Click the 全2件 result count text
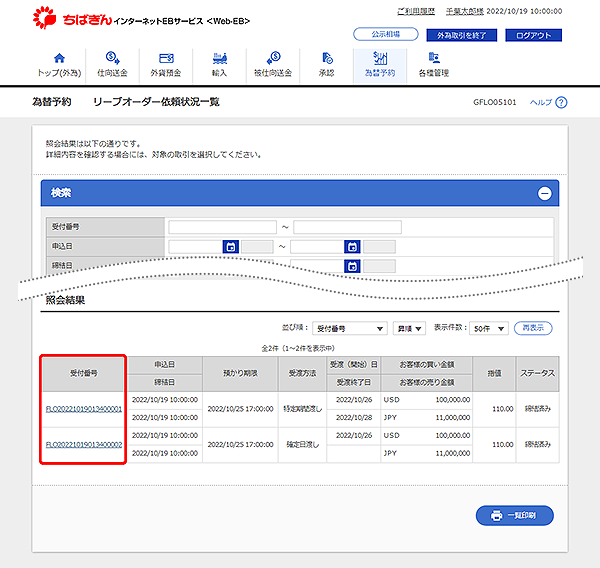 point(298,348)
